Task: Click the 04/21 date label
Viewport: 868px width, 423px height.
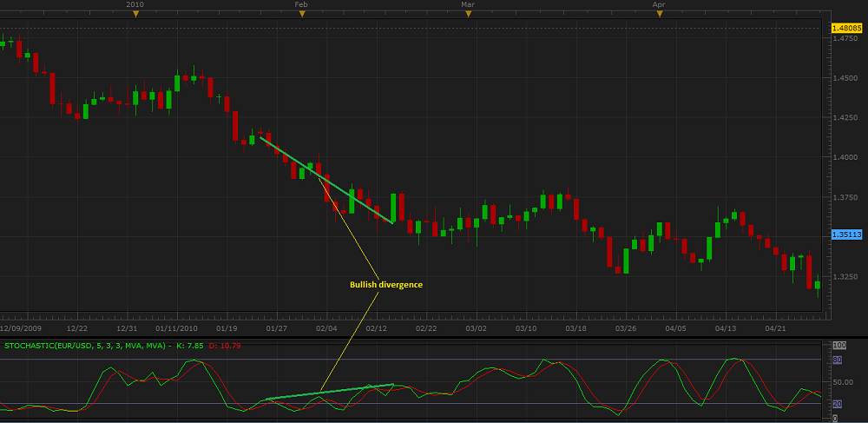Action: 775,328
